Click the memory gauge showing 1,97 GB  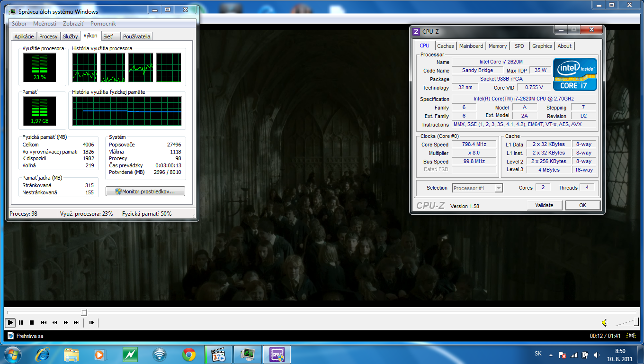point(39,111)
